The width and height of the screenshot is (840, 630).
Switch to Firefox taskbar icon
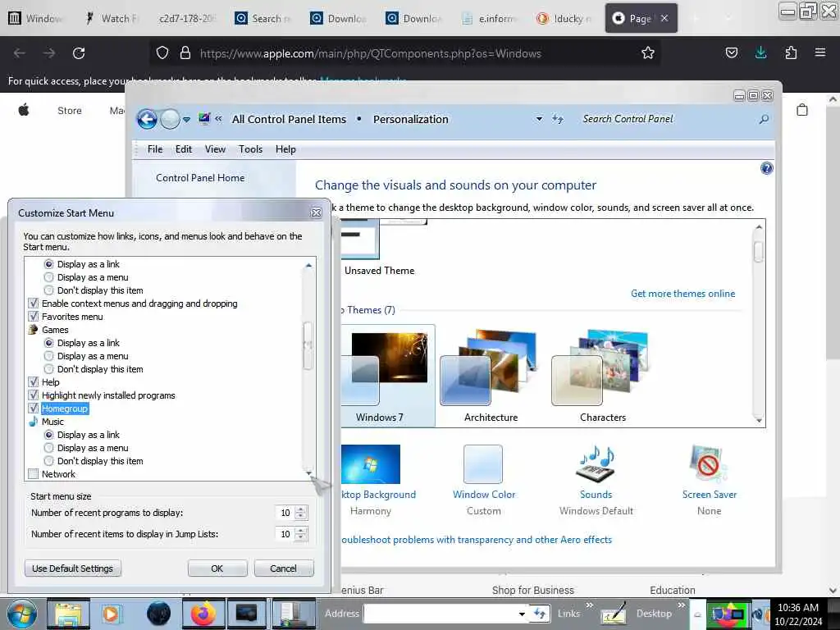(203, 614)
